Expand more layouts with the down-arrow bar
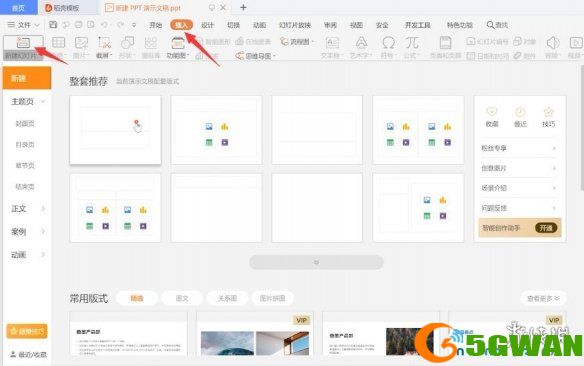The height and width of the screenshot is (366, 584). 316,262
